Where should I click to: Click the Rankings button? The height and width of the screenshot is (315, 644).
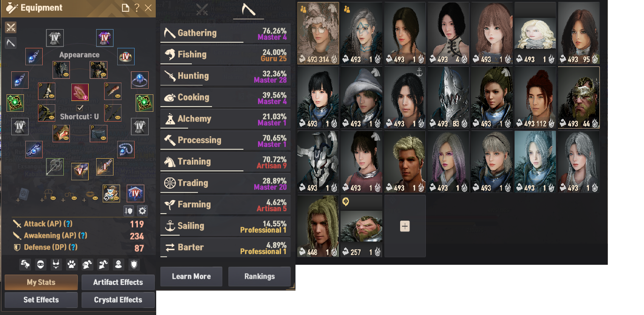[259, 277]
